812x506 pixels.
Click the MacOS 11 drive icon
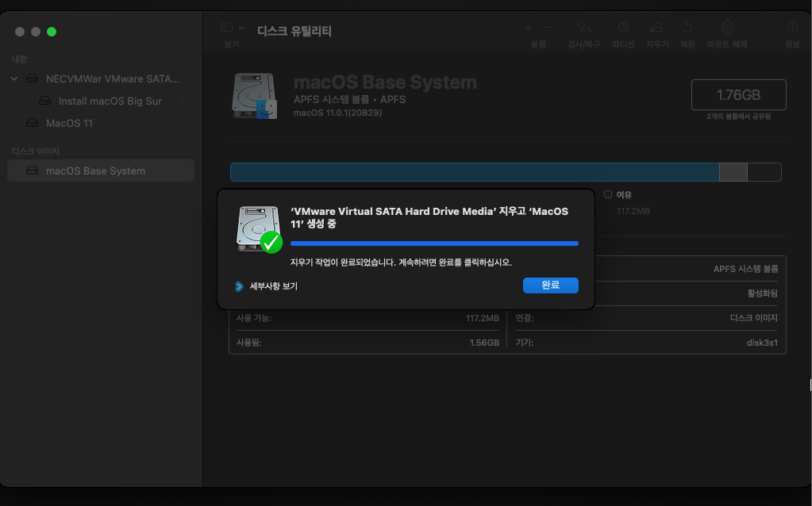point(32,123)
